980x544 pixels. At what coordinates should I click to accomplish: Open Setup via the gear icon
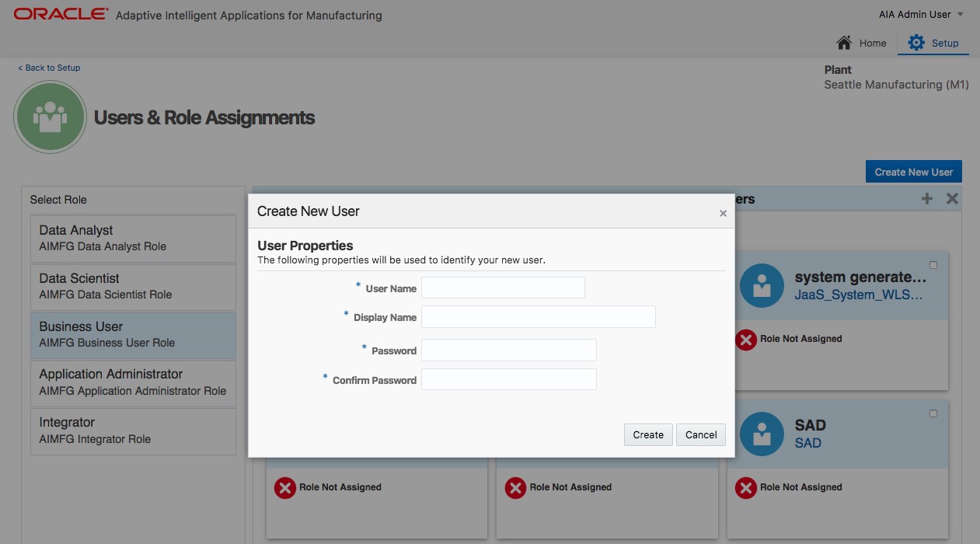tap(916, 43)
